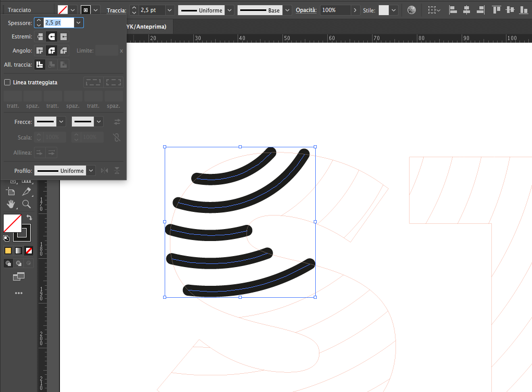532x392 pixels.
Task: Click the Opacità 100% field
Action: 335,10
